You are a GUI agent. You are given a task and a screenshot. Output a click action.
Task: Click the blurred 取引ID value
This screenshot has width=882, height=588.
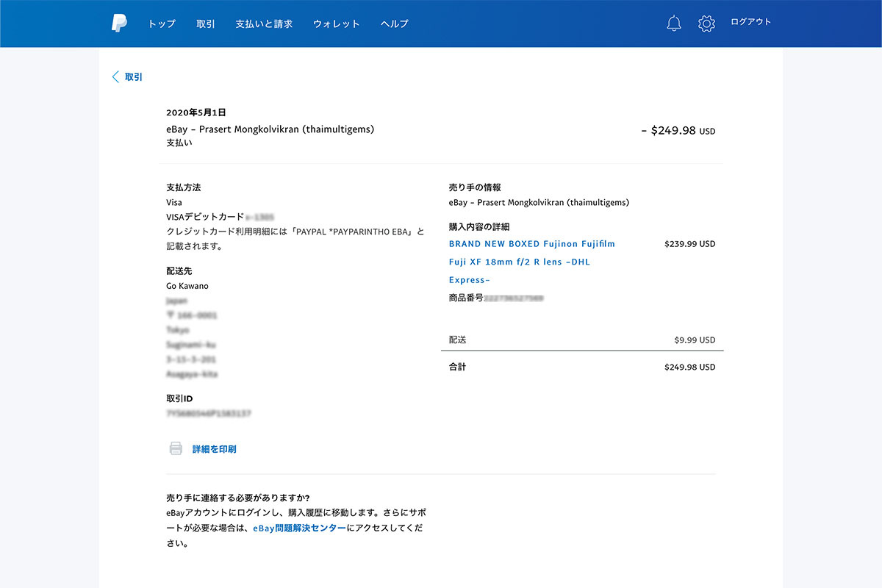click(209, 414)
